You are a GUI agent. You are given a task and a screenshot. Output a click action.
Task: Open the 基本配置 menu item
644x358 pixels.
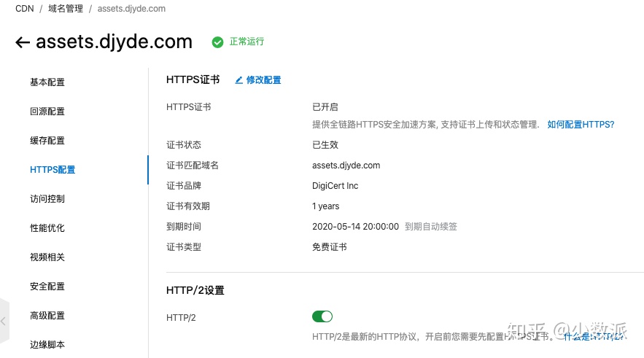tap(47, 82)
